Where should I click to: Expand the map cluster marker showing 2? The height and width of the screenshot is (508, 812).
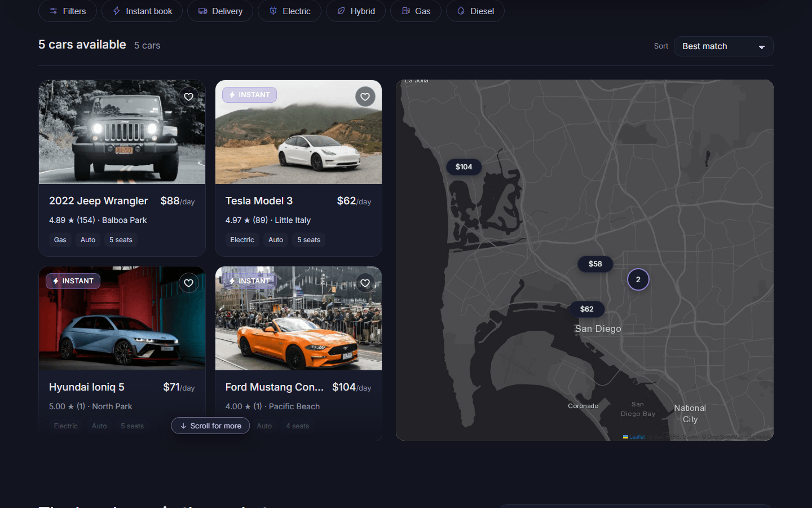tap(638, 279)
